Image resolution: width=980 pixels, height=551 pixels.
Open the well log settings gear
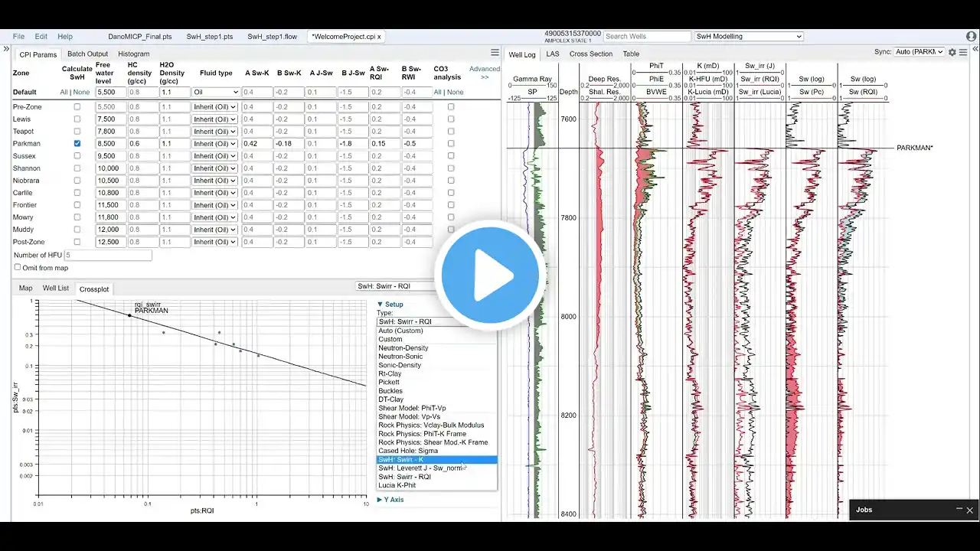pyautogui.click(x=952, y=52)
